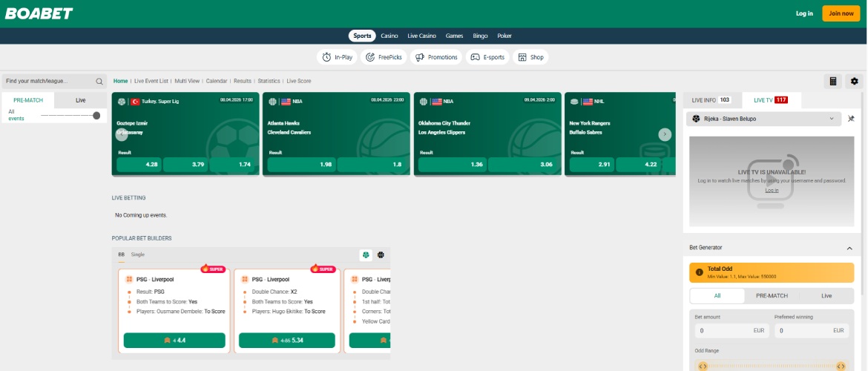The height and width of the screenshot is (371, 868).
Task: Switch to the LIVE INFO tab
Action: [x=711, y=100]
